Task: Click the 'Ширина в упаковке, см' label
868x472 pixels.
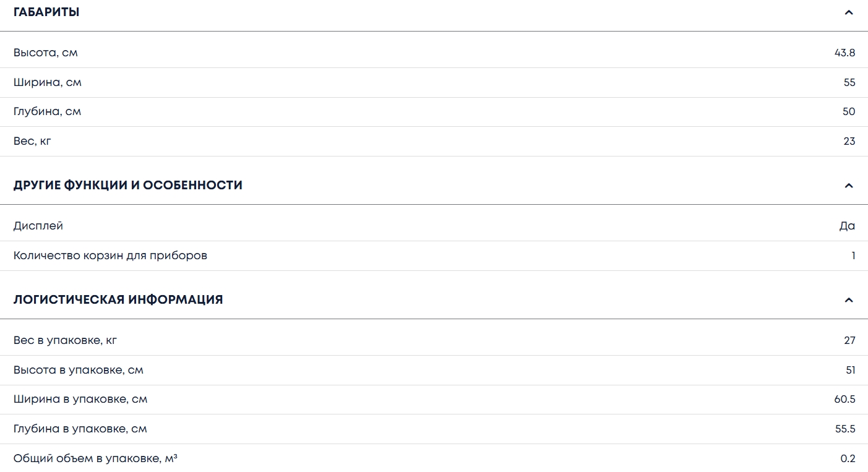Action: [x=80, y=399]
